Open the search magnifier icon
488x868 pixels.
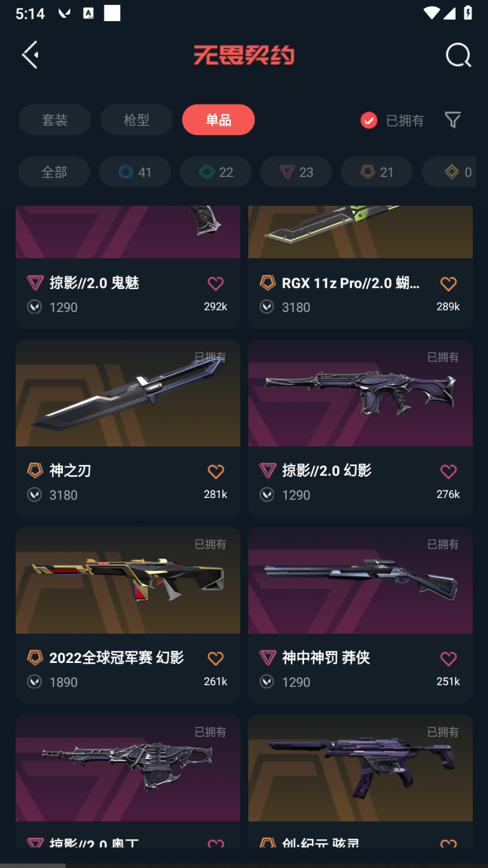pyautogui.click(x=458, y=55)
